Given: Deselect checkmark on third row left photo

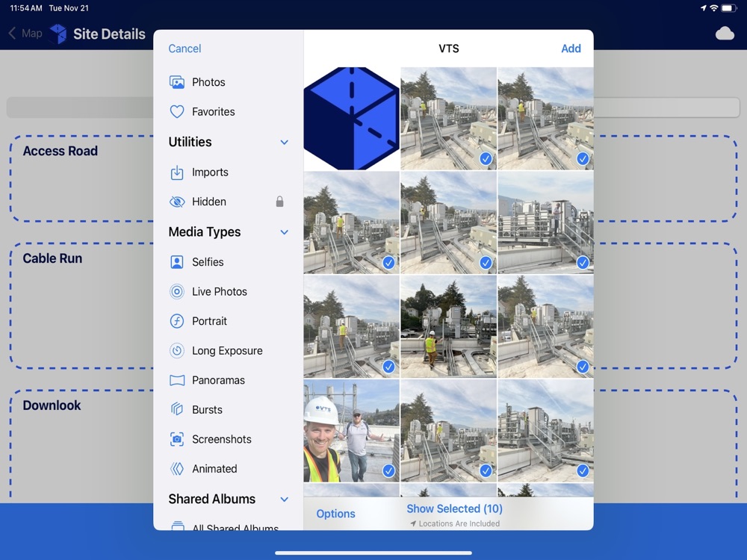Looking at the screenshot, I should tap(388, 367).
